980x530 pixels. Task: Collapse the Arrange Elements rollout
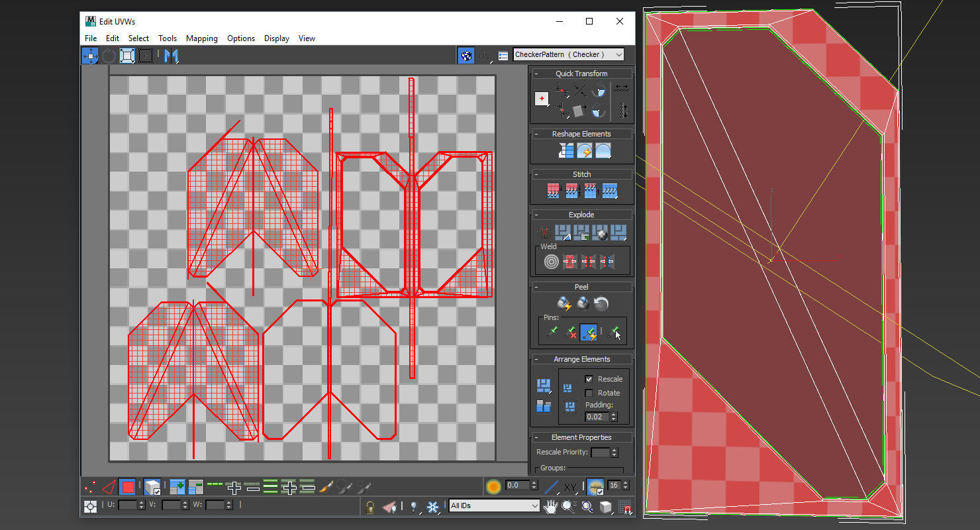(581, 359)
